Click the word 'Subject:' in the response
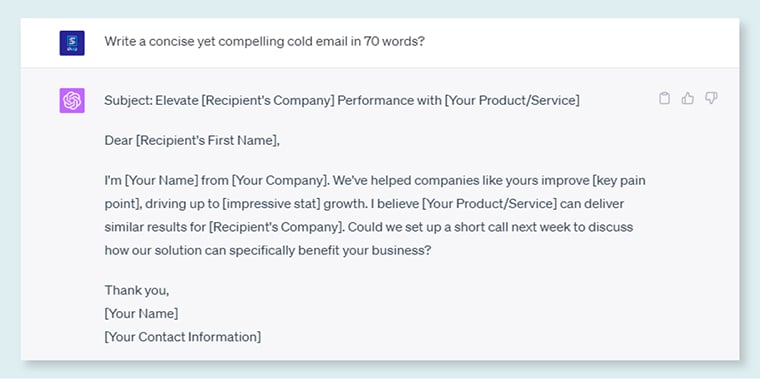 (x=128, y=101)
